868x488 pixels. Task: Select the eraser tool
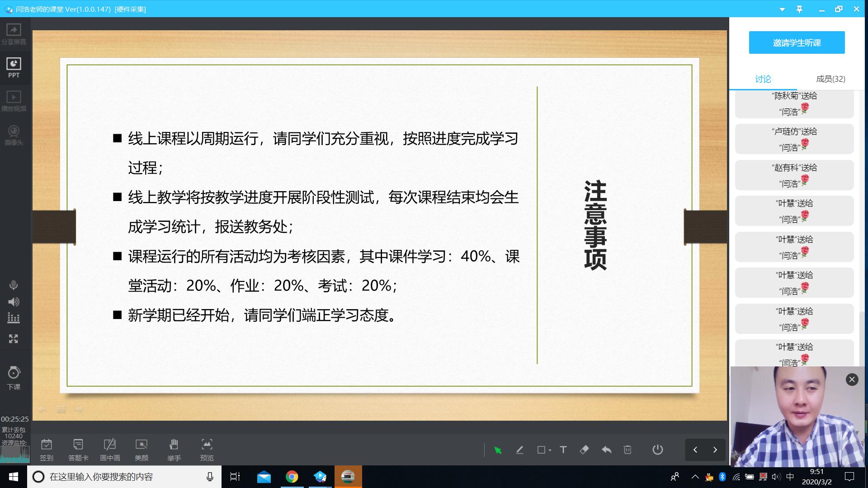(584, 450)
